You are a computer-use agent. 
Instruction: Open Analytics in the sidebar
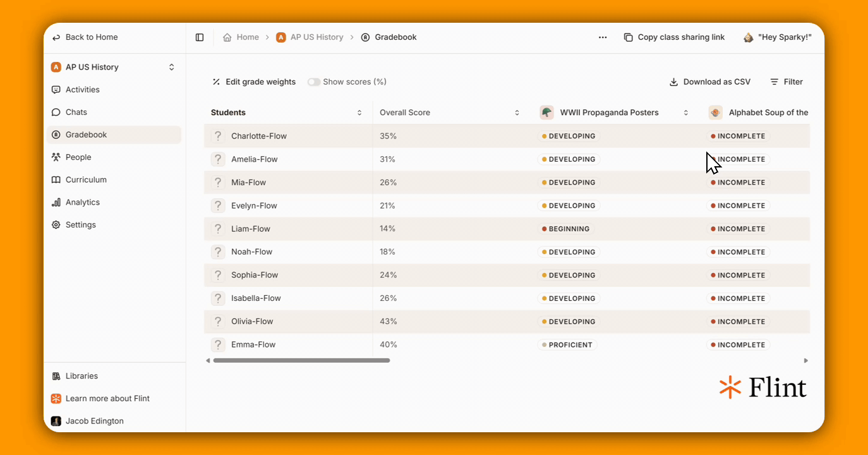(114, 202)
